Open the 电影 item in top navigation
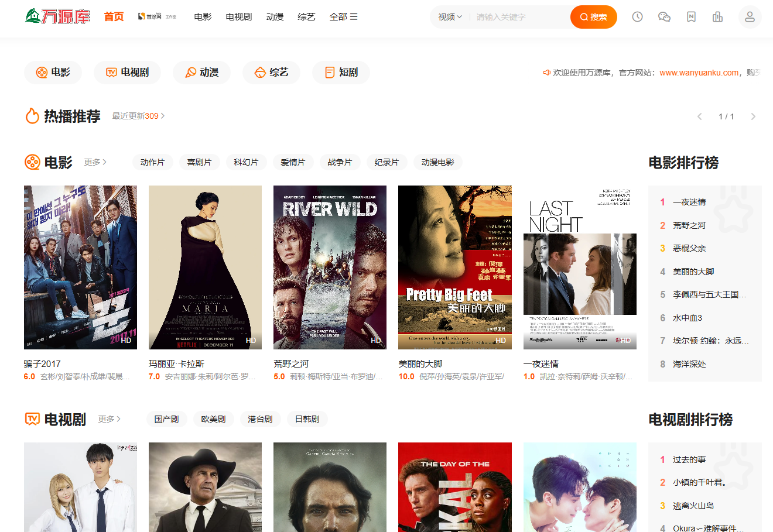This screenshot has height=532, width=773. 203,17
